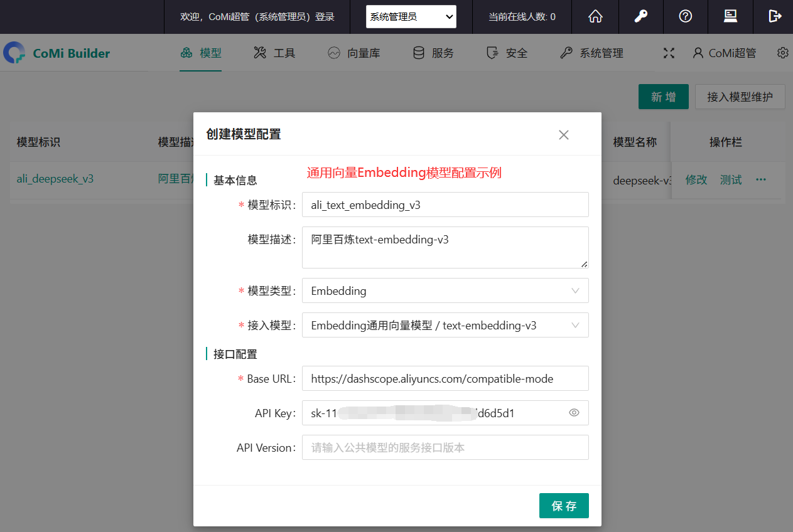Open the help question mark icon
This screenshot has width=793, height=532.
pyautogui.click(x=686, y=17)
